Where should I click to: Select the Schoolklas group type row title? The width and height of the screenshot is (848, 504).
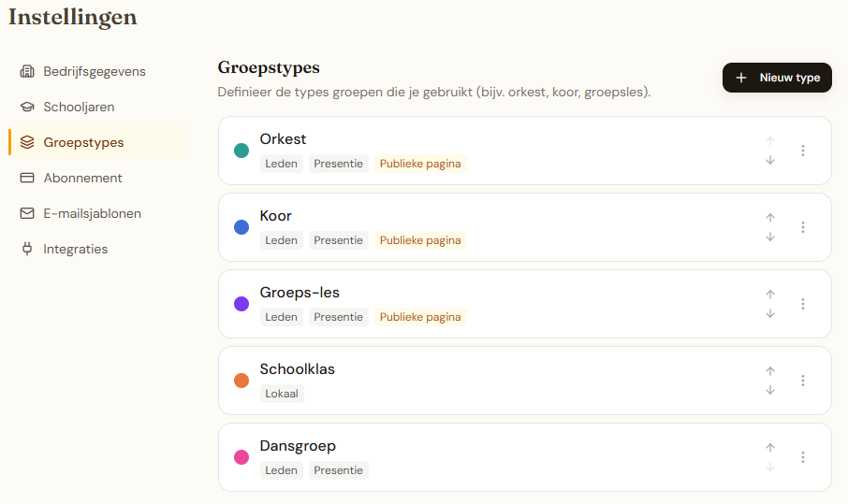point(297,369)
